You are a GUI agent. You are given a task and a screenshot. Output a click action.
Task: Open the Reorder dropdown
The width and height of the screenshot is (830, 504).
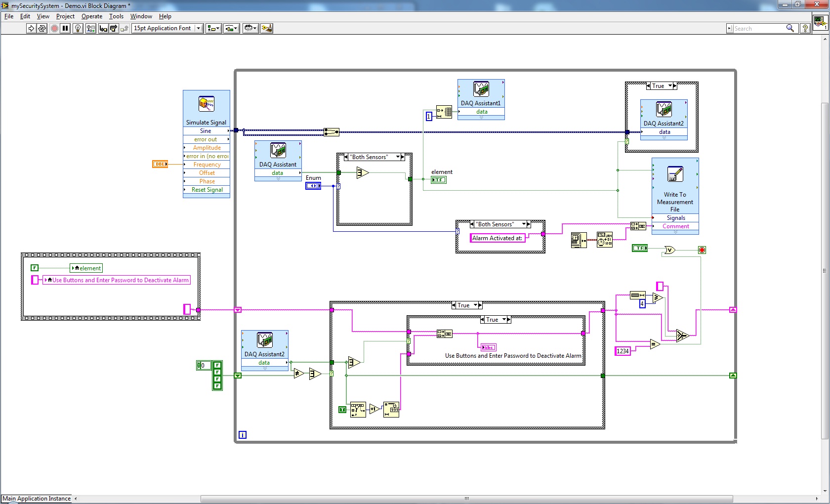point(250,28)
